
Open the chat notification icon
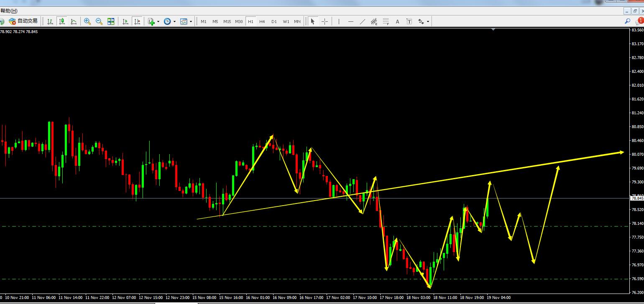click(x=639, y=21)
